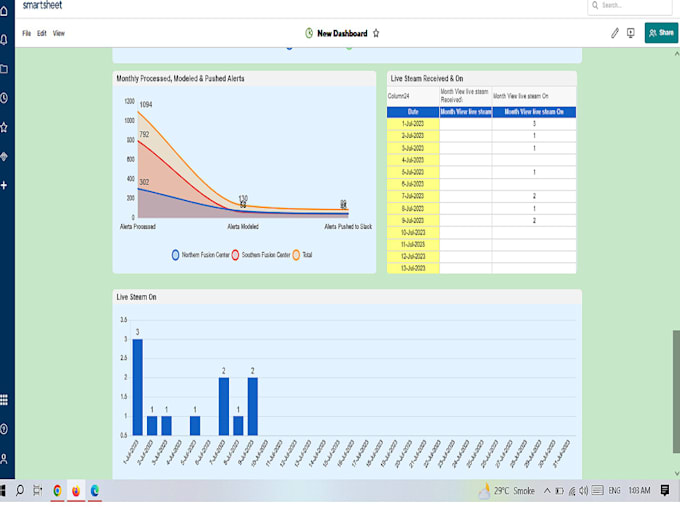Open the File menu

(26, 33)
